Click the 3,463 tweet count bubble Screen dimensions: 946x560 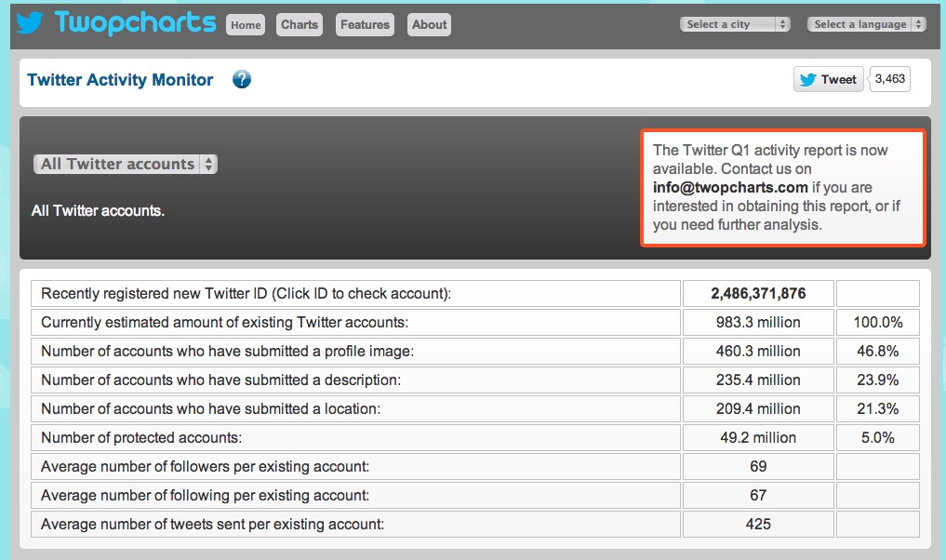[890, 79]
